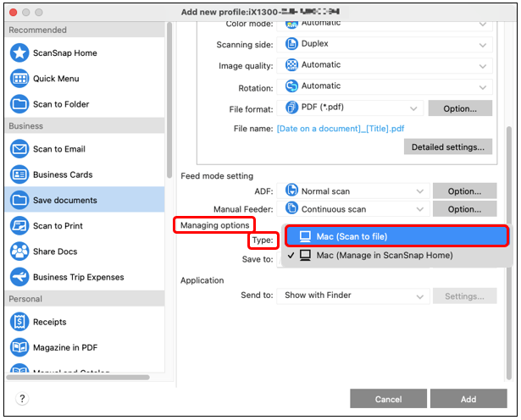This screenshot has width=521, height=420.
Task: Select the Scan to Print profile label
Action: point(58,226)
